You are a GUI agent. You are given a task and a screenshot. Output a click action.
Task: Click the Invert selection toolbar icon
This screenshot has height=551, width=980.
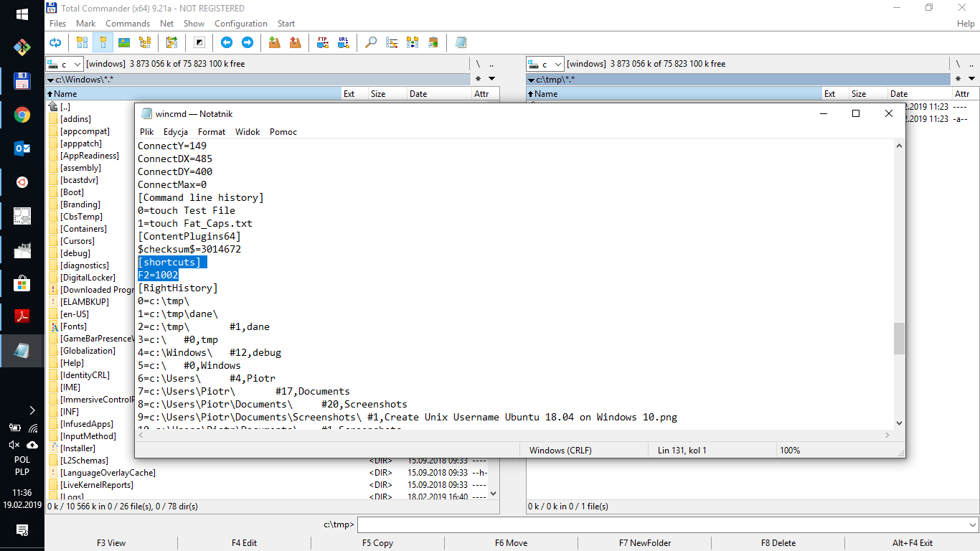(199, 42)
